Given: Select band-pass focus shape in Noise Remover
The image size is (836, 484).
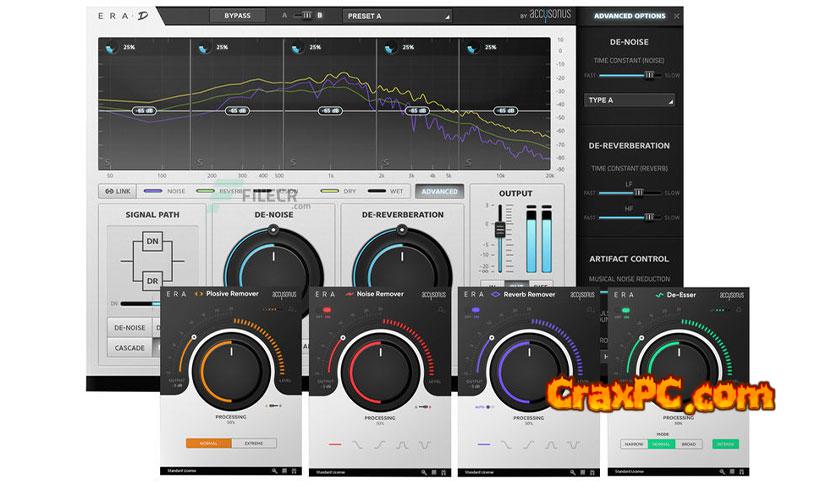Looking at the screenshot, I should 402,444.
